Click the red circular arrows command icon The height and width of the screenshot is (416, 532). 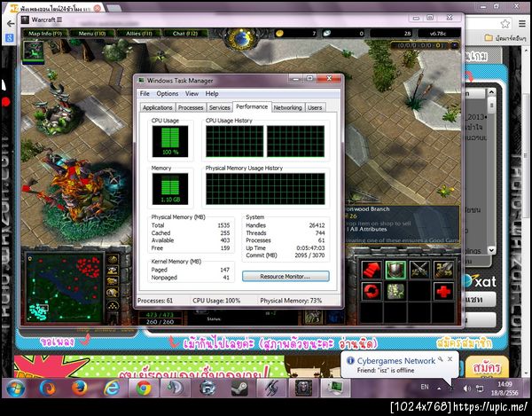tap(372, 291)
